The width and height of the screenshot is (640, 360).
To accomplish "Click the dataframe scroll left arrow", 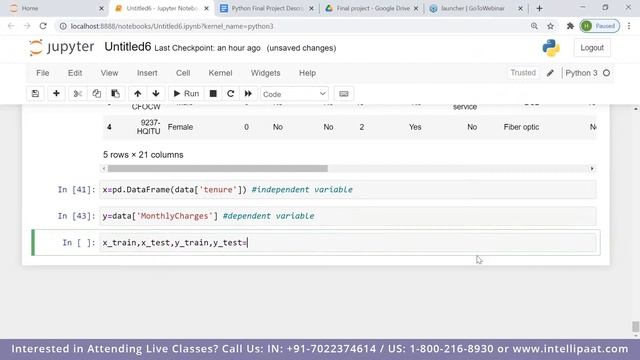I will coord(104,169).
